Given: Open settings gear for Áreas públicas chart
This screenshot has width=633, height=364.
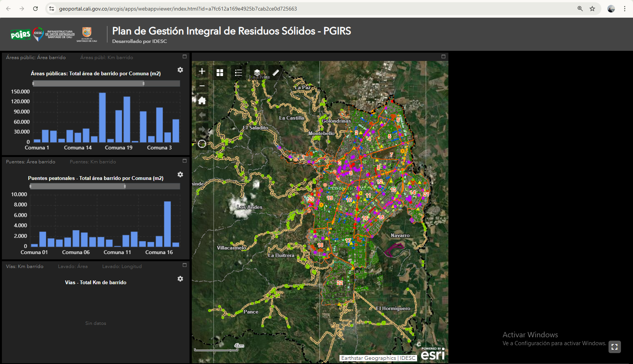Looking at the screenshot, I should 180,70.
